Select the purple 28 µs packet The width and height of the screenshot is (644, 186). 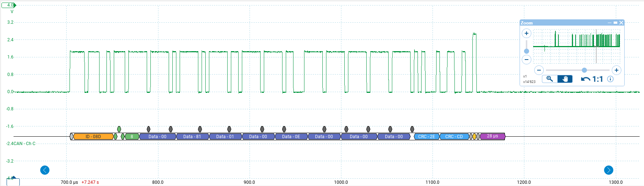tap(493, 136)
